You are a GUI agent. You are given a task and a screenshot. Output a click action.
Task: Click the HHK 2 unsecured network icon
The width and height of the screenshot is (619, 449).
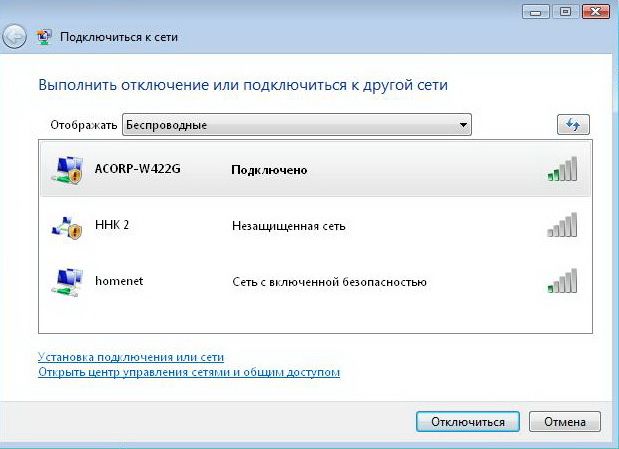point(67,227)
